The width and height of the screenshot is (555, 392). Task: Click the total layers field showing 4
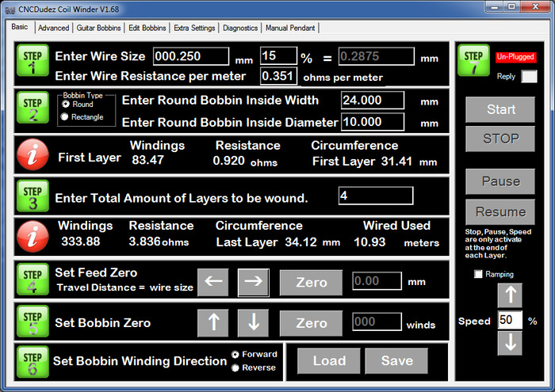pyautogui.click(x=376, y=196)
